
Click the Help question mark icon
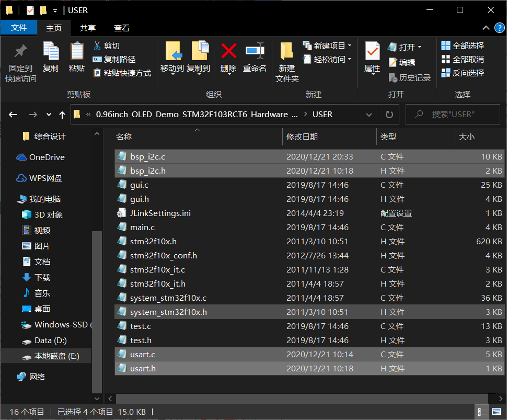pos(499,28)
